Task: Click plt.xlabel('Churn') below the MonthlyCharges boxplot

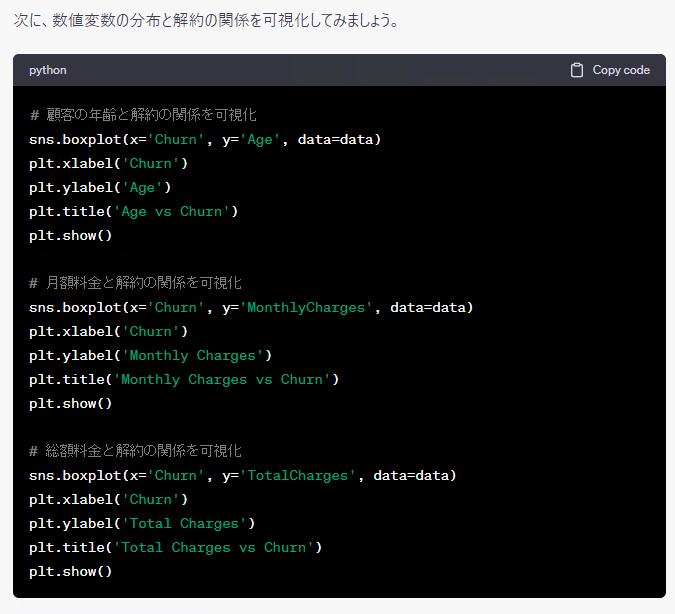Action: pos(108,331)
